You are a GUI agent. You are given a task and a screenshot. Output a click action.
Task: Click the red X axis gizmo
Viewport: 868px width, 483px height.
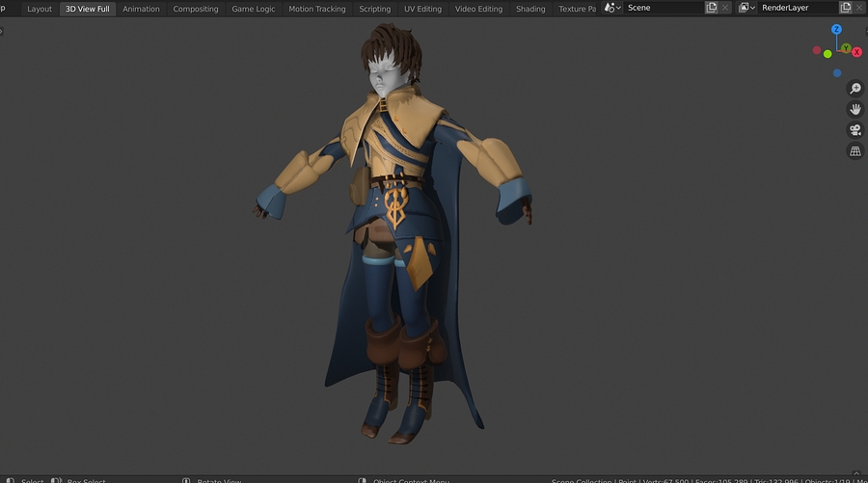[856, 52]
